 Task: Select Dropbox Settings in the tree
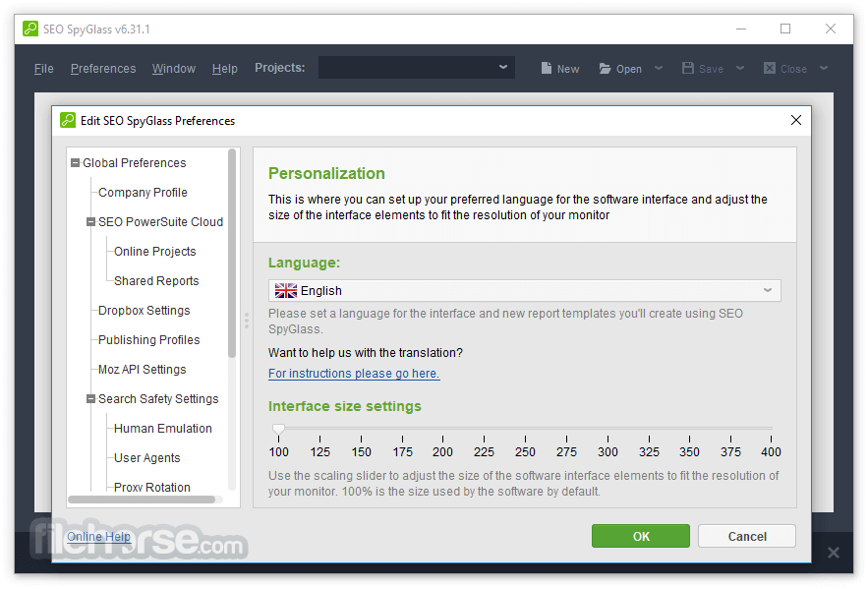(x=144, y=311)
